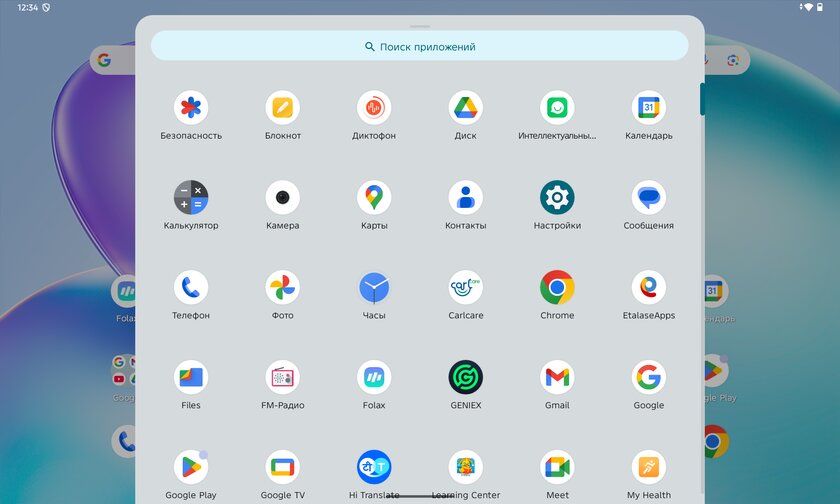Open the Phone icon on home screen dock

124,442
